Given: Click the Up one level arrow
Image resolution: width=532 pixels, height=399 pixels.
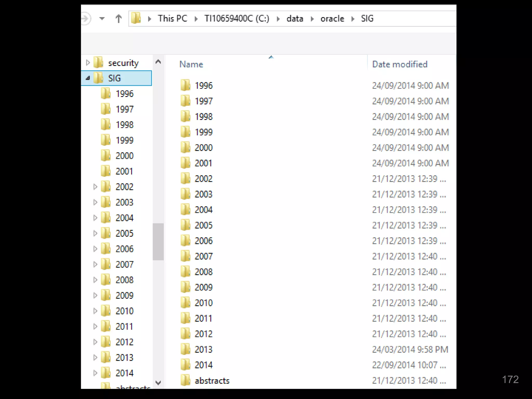Looking at the screenshot, I should click(x=118, y=19).
